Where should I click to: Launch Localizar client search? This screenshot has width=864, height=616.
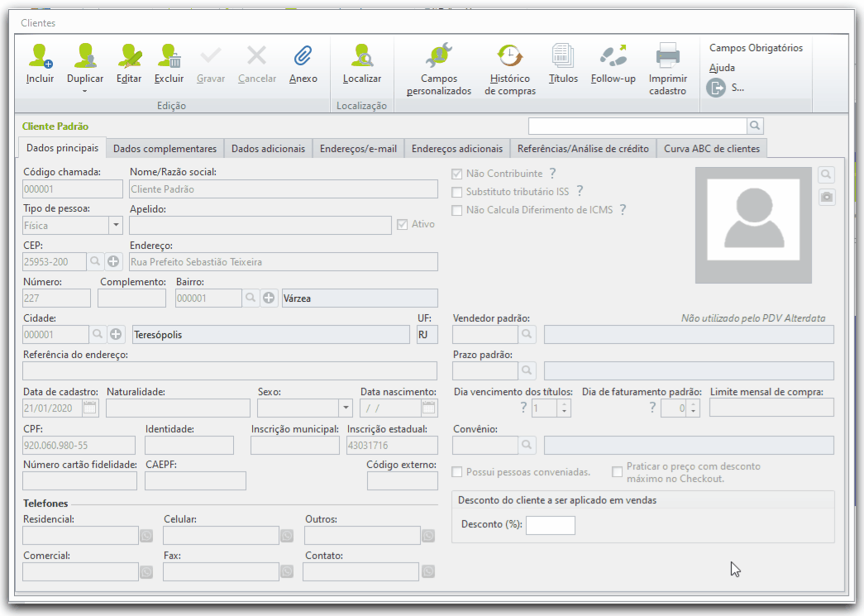(362, 56)
